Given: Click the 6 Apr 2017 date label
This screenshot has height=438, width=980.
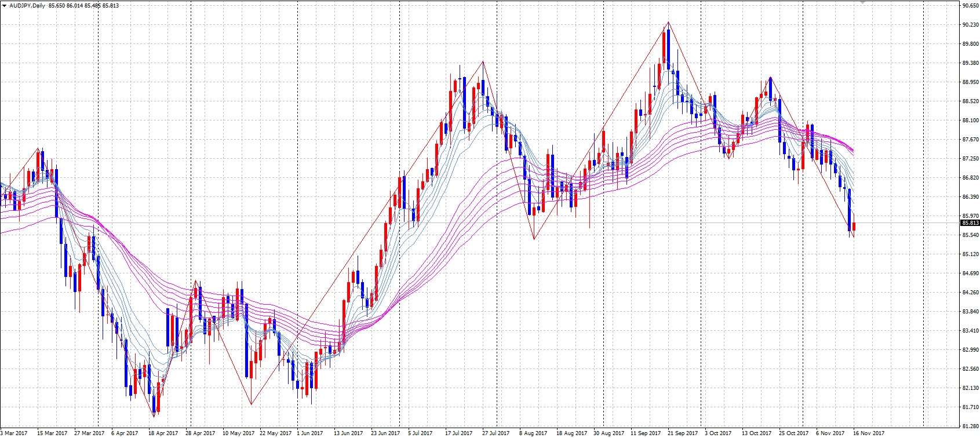Looking at the screenshot, I should coord(125,433).
